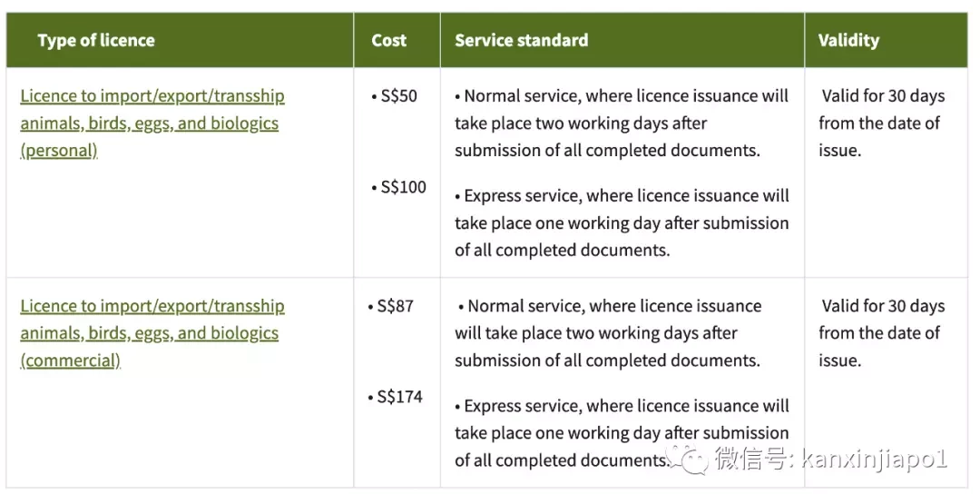Image resolution: width=980 pixels, height=504 pixels.
Task: Click personal licence express service description
Action: click(x=622, y=223)
